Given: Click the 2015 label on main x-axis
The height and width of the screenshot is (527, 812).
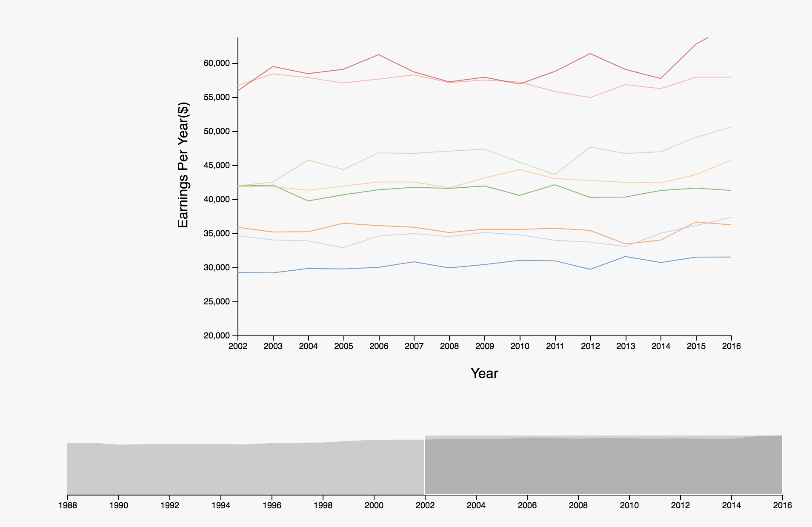Looking at the screenshot, I should pyautogui.click(x=696, y=346).
